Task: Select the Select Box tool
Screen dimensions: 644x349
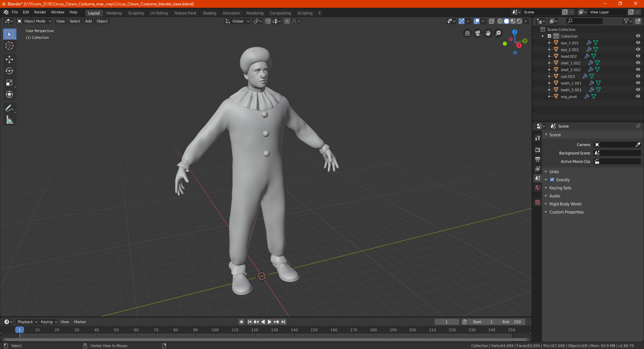Action: pyautogui.click(x=9, y=34)
